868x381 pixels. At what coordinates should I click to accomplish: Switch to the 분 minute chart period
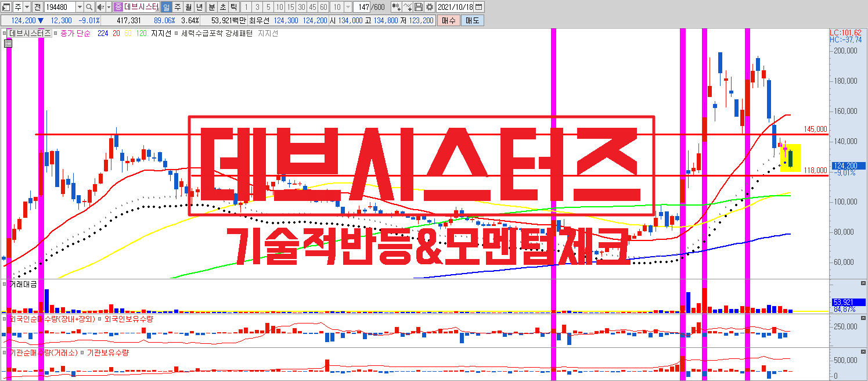pyautogui.click(x=212, y=7)
